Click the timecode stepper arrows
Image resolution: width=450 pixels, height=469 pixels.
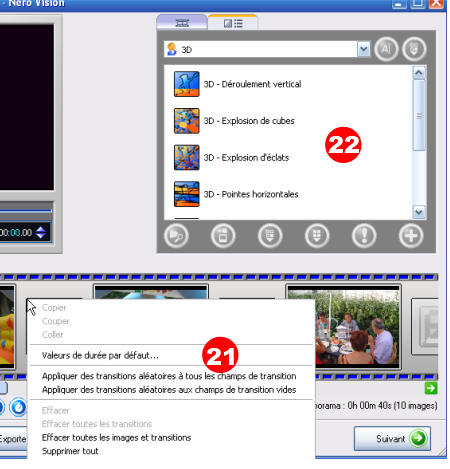(x=41, y=232)
